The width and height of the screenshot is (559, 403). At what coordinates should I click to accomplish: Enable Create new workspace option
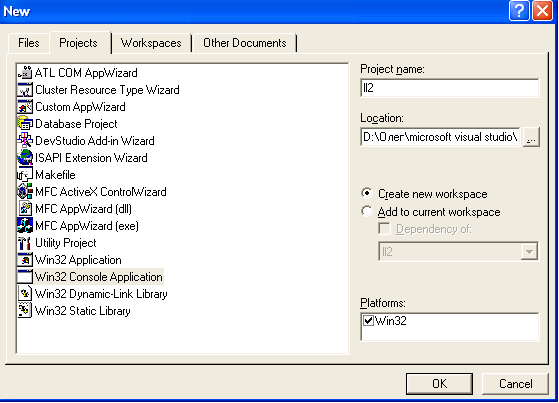pos(366,193)
